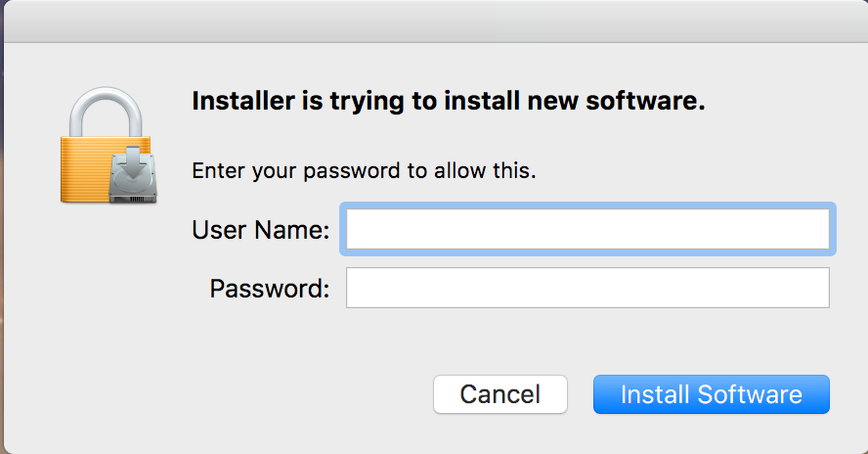Click the word 'software' in the heading
This screenshot has width=868, height=454.
(x=645, y=101)
